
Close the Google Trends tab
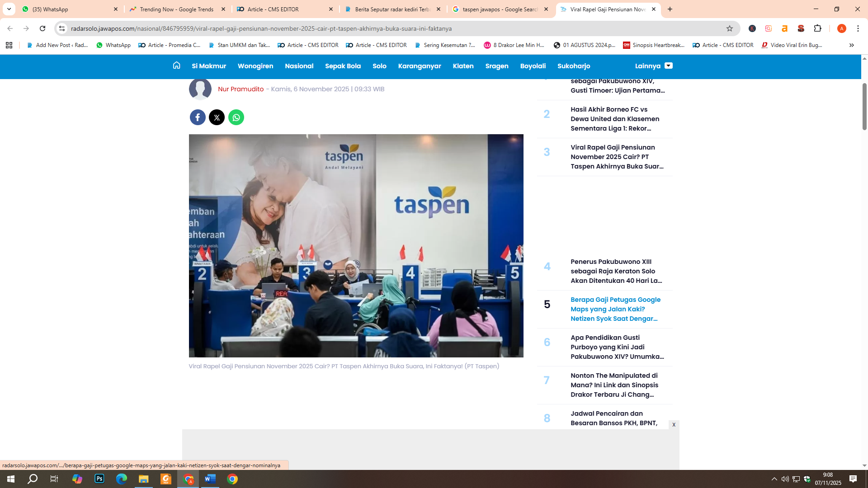223,9
